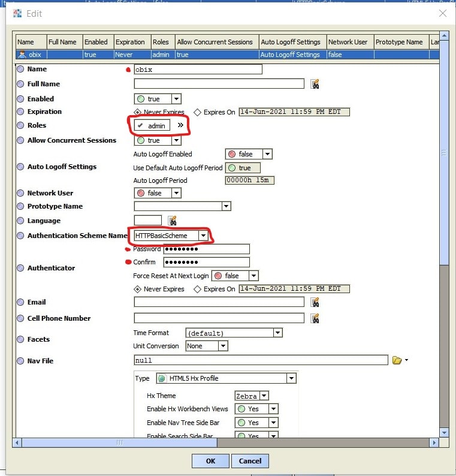Click the Cell Phone Number property circle icon
456x476 pixels.
point(20,318)
